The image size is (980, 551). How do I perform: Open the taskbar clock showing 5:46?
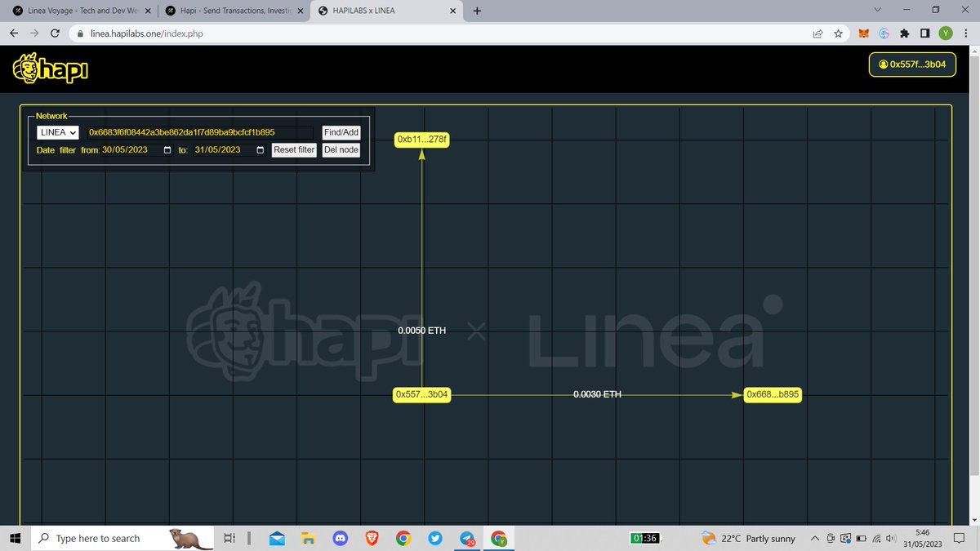[x=923, y=538]
